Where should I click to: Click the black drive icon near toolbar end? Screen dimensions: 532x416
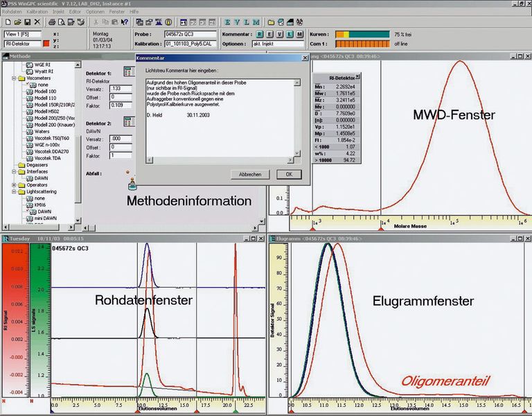(290, 22)
